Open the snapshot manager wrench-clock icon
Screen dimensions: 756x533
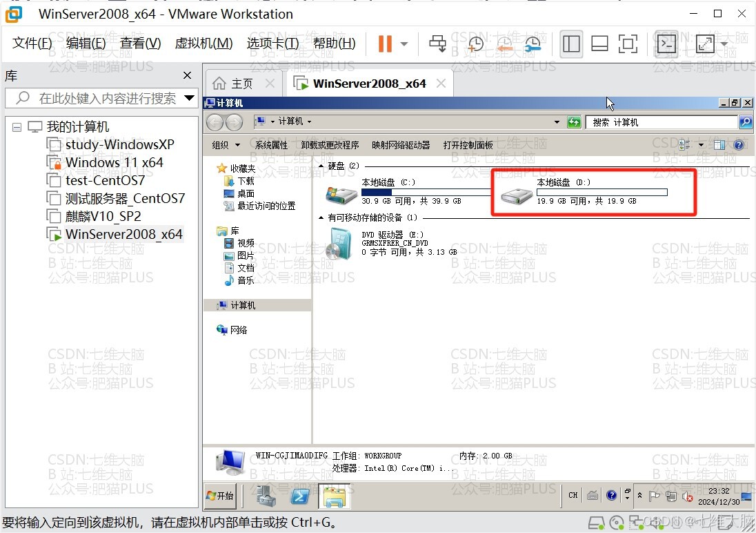click(x=533, y=44)
